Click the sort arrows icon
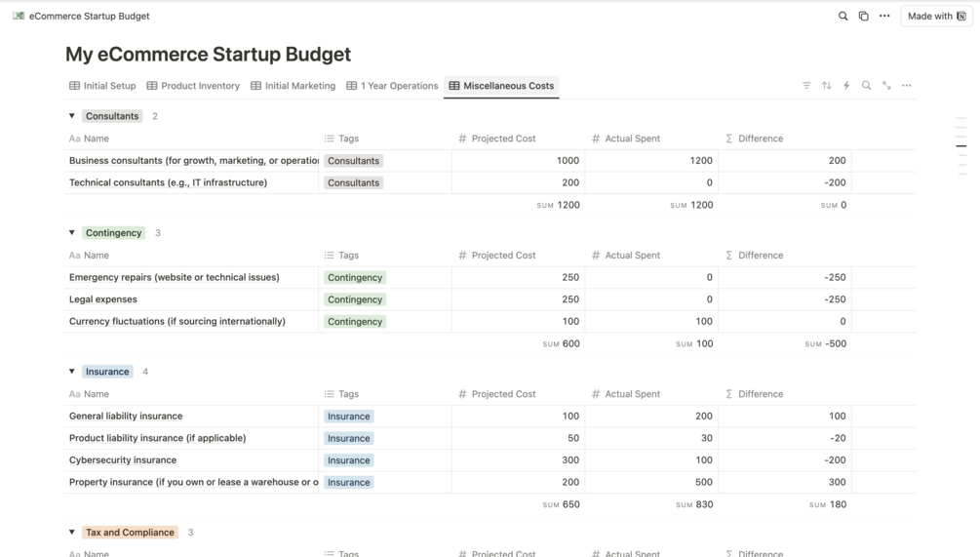The height and width of the screenshot is (557, 980). (826, 86)
